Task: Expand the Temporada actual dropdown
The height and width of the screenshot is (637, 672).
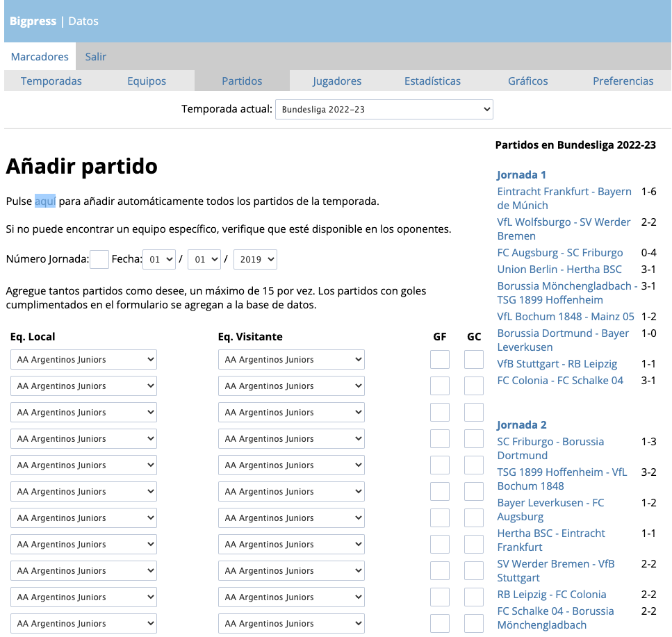Action: pos(384,110)
